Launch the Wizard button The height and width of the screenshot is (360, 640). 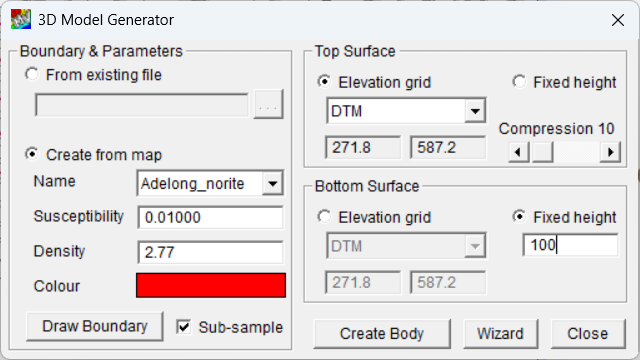pyautogui.click(x=500, y=334)
